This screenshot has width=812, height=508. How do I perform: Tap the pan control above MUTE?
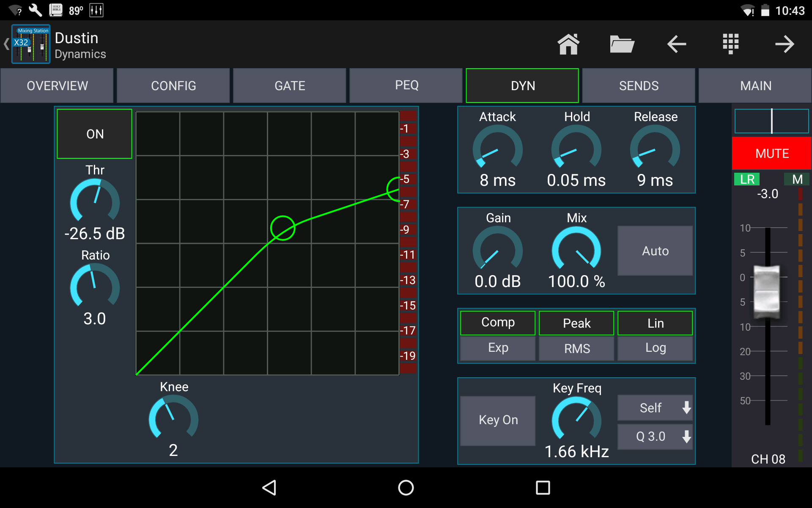pyautogui.click(x=771, y=121)
